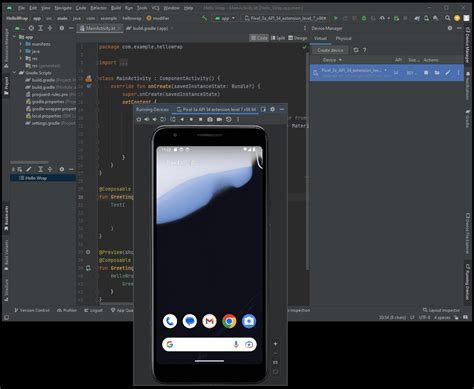Sort by Device column header

332,60
